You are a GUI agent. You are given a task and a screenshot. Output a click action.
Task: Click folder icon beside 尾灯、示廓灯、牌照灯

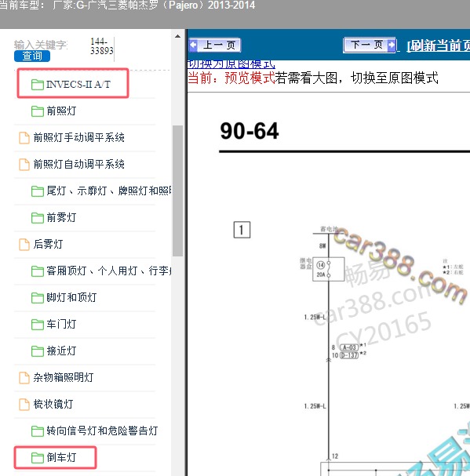point(38,191)
